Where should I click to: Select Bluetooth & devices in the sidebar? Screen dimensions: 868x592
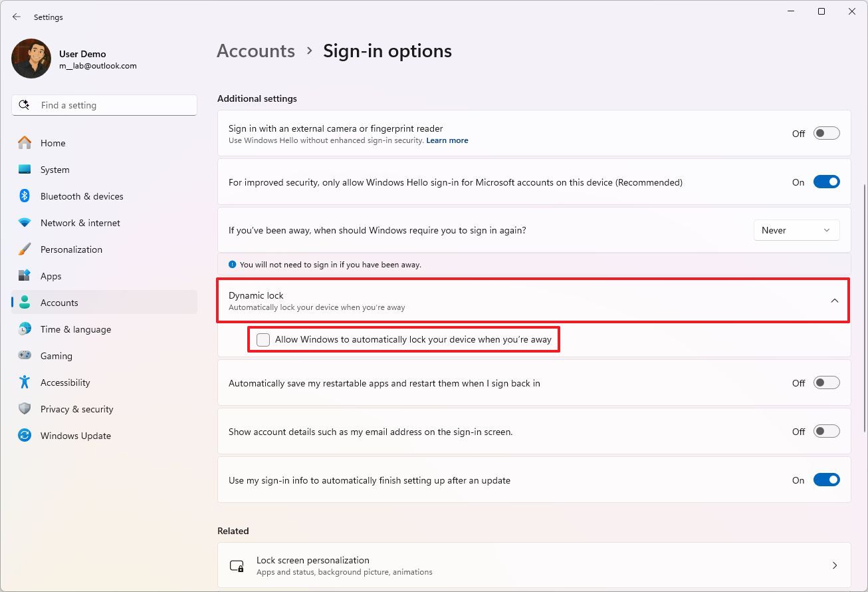[81, 196]
